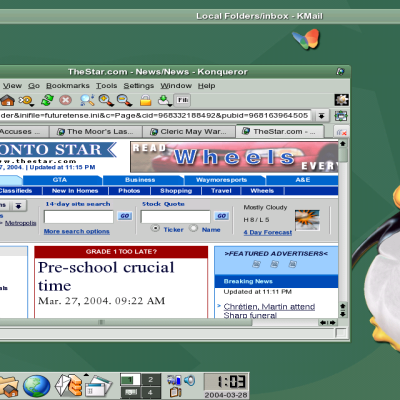This screenshot has height=400, width=400.
Task: Click inside the Stock Quote field
Action: (176, 217)
